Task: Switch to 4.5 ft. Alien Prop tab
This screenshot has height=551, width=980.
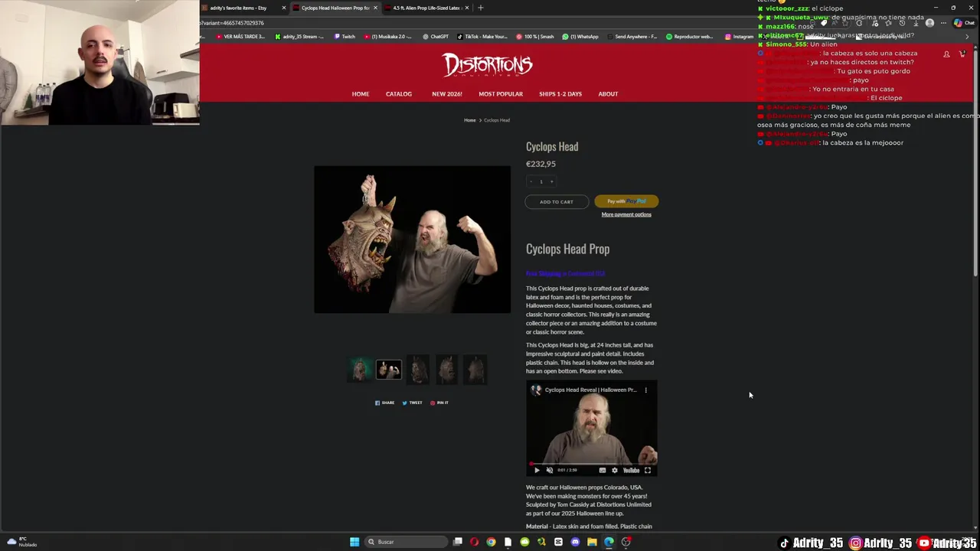Action: tap(426, 8)
